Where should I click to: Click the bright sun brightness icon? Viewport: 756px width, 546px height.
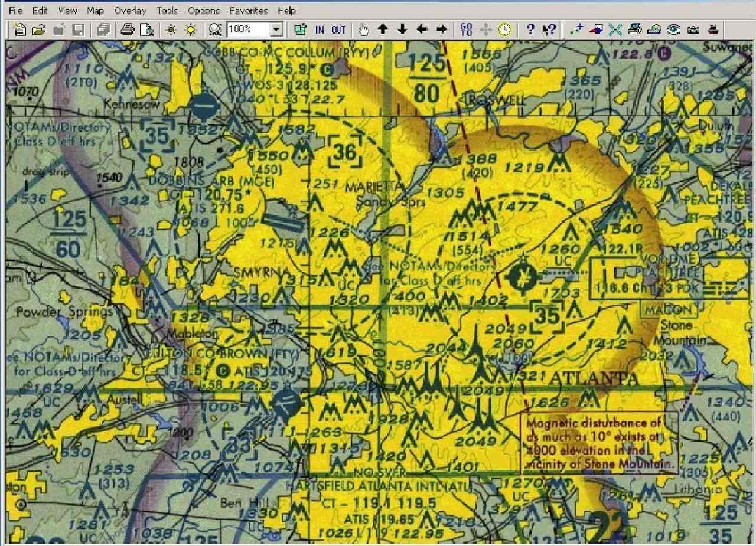pyautogui.click(x=190, y=30)
